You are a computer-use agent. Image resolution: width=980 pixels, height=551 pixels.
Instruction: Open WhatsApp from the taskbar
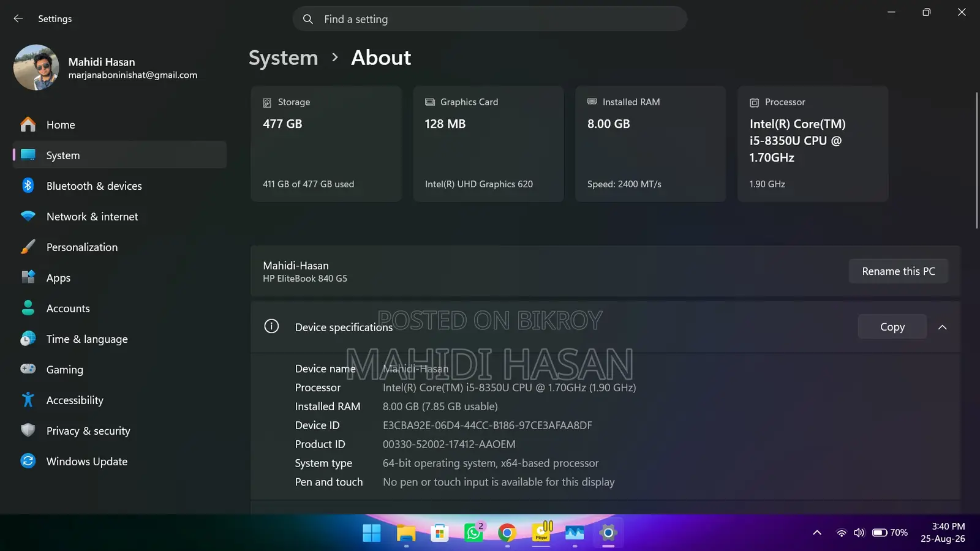[x=473, y=533]
